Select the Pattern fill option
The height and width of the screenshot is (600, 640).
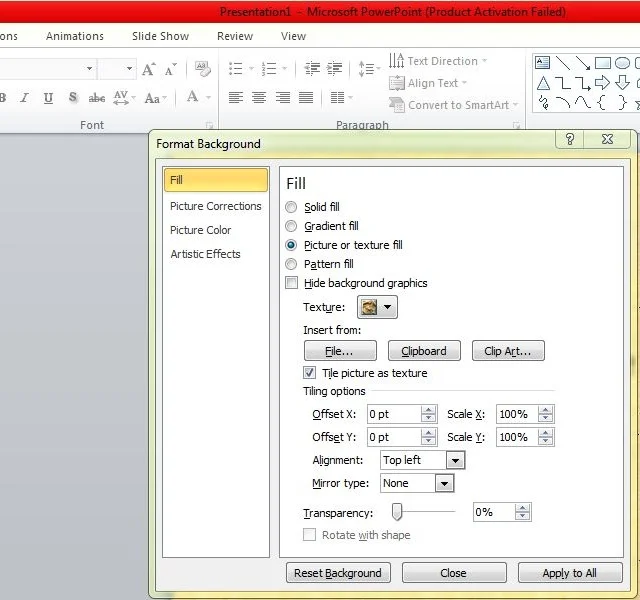tap(291, 264)
